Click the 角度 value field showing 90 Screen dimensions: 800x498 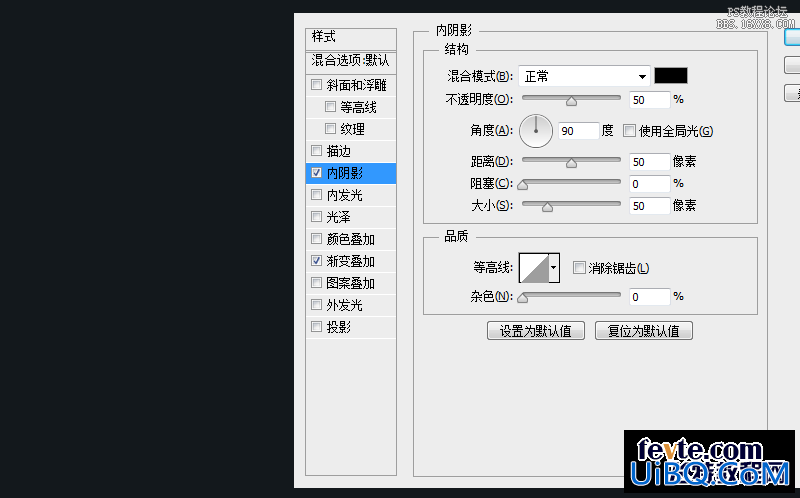coord(578,131)
